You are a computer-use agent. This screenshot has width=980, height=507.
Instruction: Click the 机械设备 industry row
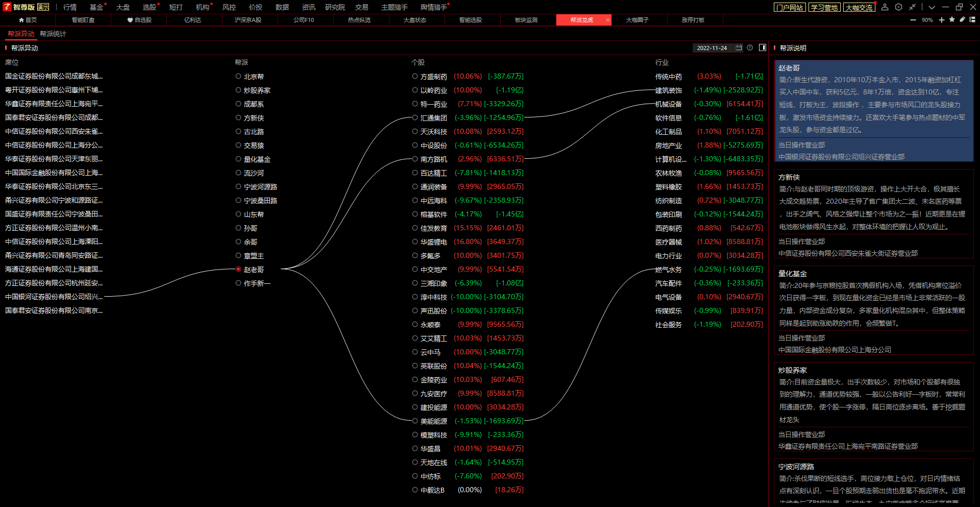point(709,104)
